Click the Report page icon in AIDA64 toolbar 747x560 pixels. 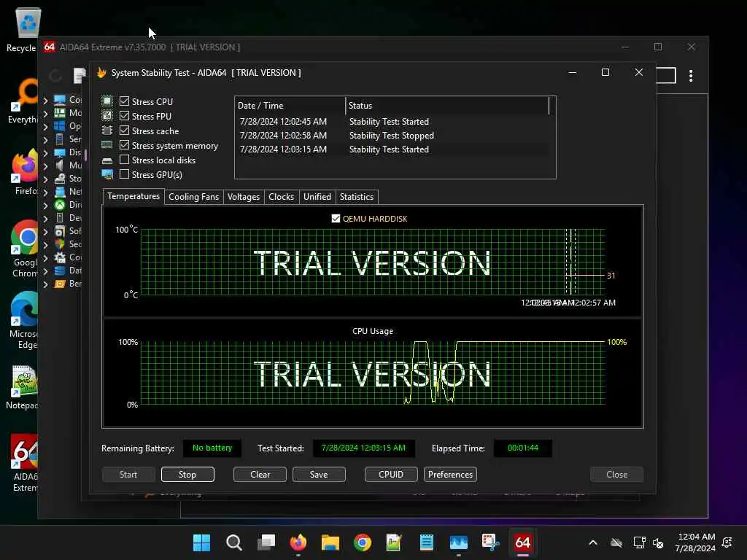pos(80,75)
